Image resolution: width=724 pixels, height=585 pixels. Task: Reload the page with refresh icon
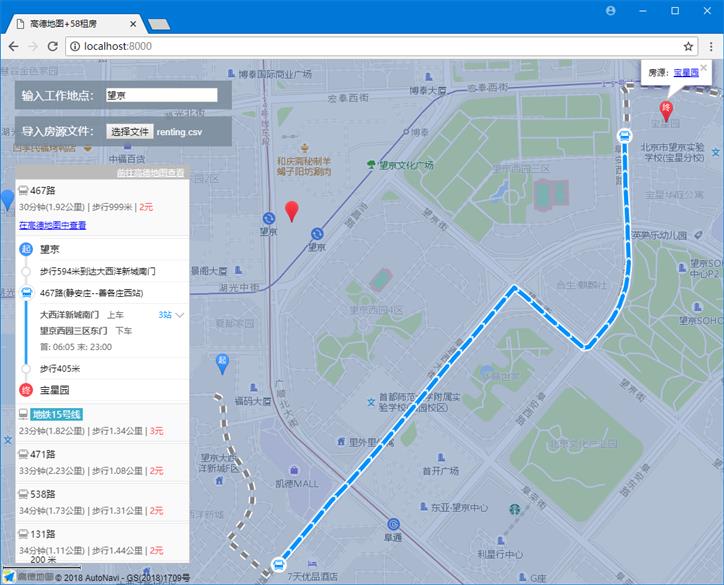pos(53,46)
